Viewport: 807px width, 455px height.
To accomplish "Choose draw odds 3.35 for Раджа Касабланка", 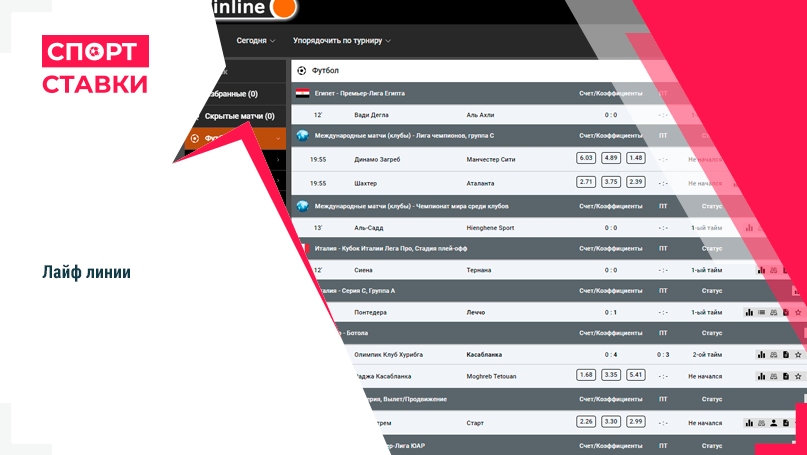I will [611, 375].
